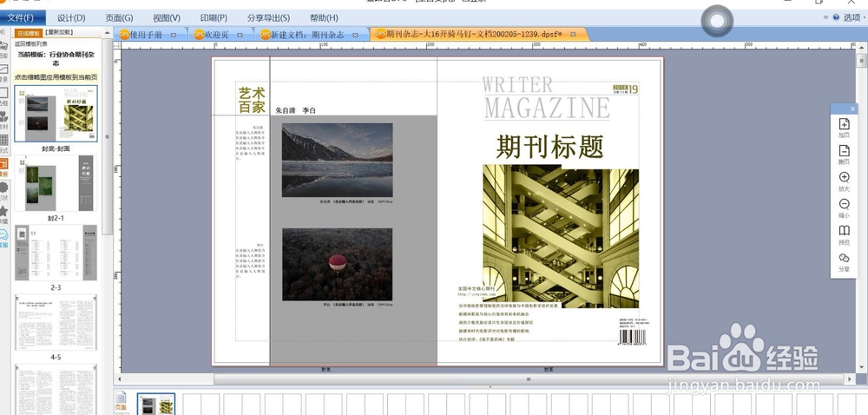Select the escalator building cover image

click(x=561, y=236)
